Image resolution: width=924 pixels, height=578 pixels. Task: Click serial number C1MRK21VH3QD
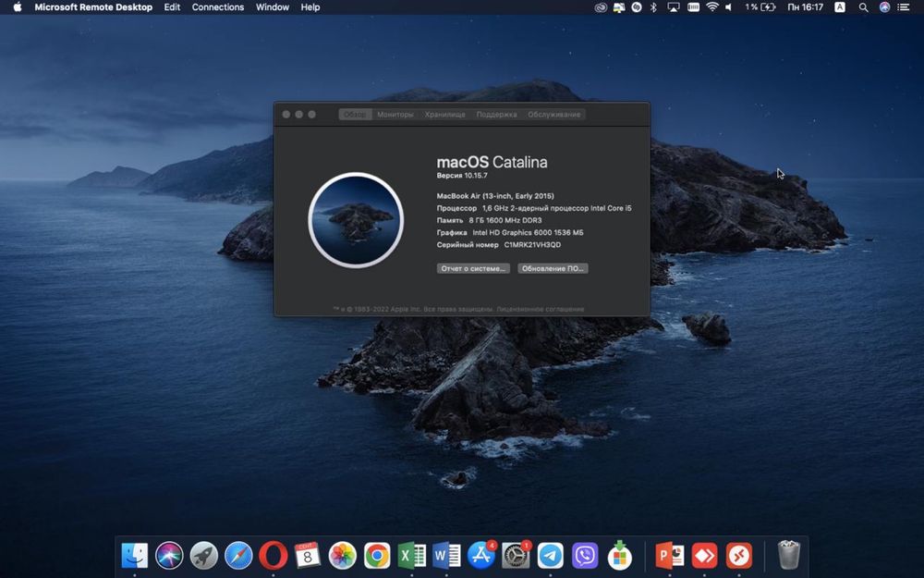coord(532,245)
